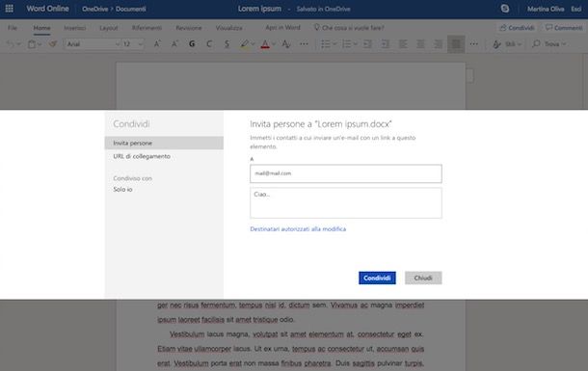Click the decrease indent icon

(367, 44)
